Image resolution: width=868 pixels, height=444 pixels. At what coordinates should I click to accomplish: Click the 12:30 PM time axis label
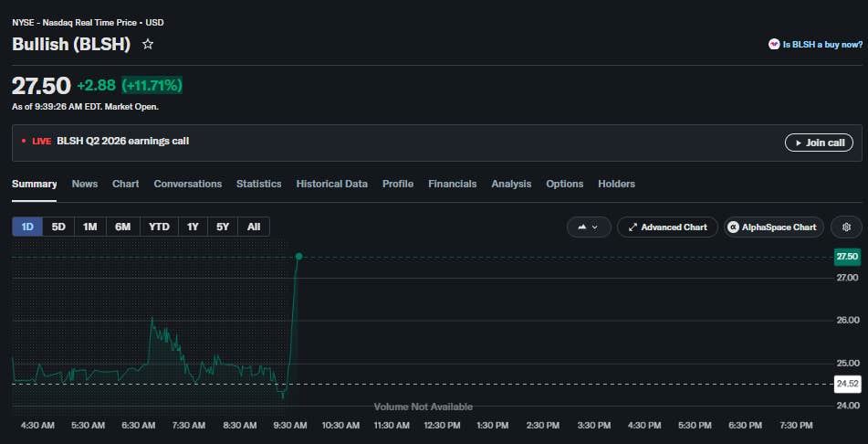[x=442, y=426]
